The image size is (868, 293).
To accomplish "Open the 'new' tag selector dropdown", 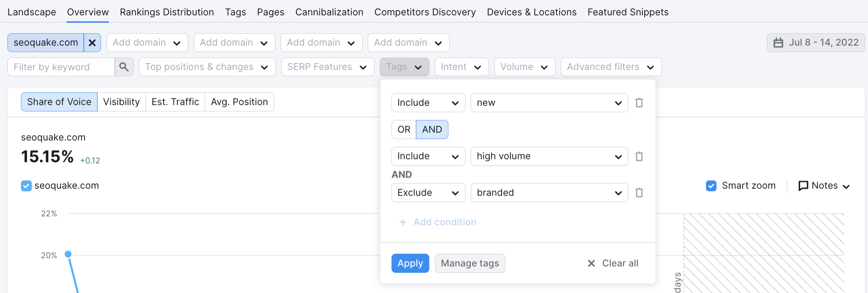I will (x=549, y=103).
